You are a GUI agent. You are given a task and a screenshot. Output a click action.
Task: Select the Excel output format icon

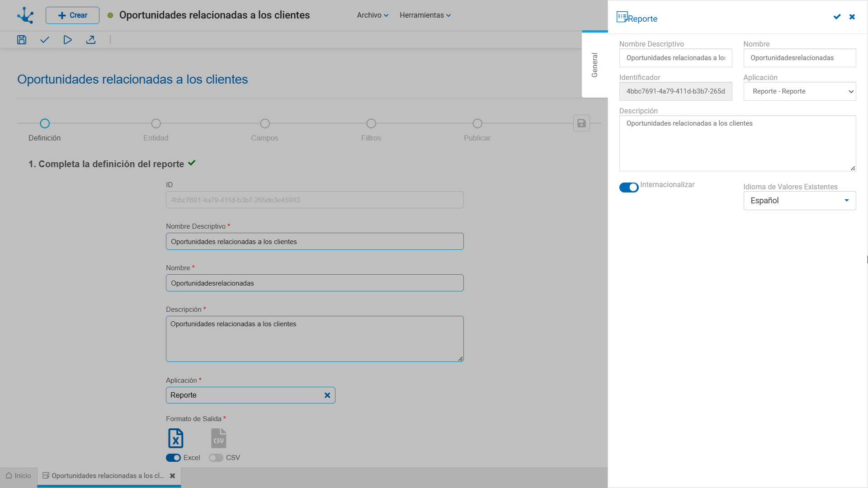pos(176,438)
